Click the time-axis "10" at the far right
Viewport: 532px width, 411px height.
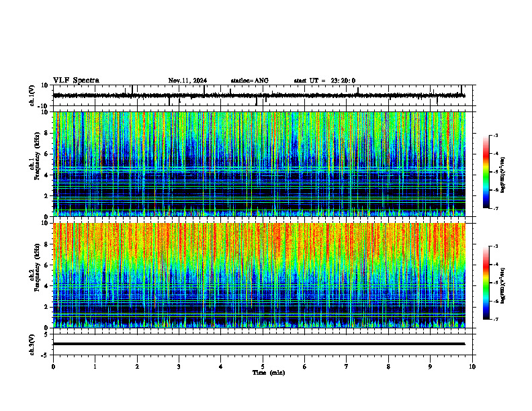click(x=472, y=367)
